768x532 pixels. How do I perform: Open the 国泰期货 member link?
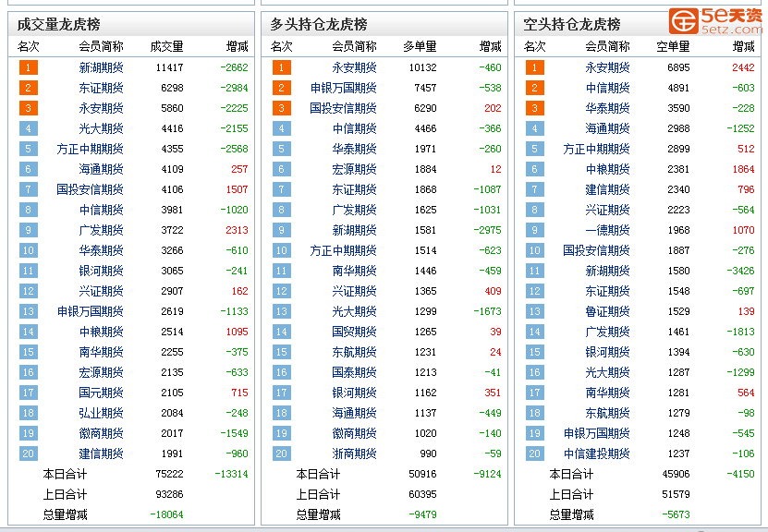coord(354,372)
